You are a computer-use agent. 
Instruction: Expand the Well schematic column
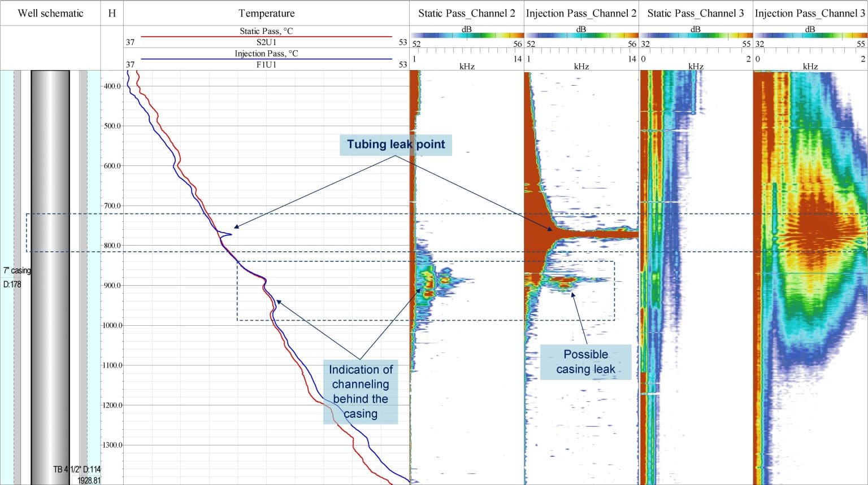50,13
